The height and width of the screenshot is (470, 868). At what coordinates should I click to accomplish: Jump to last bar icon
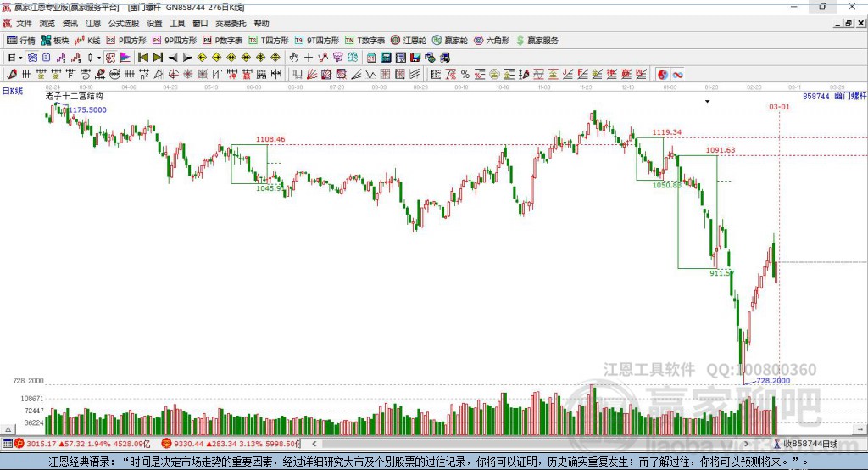pos(158,58)
